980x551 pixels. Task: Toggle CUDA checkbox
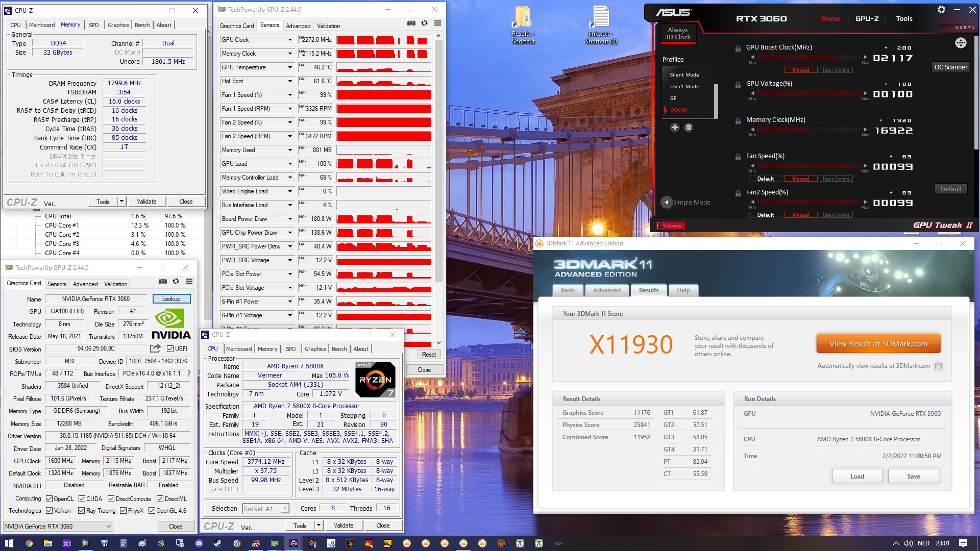(x=82, y=499)
